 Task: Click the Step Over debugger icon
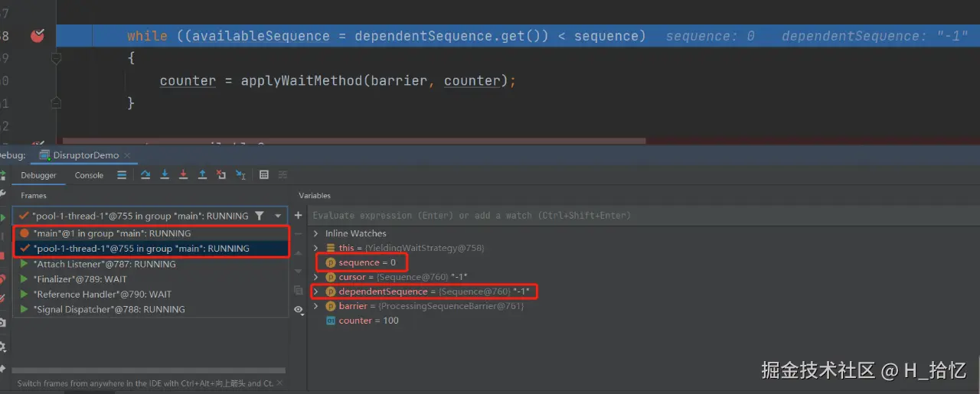coord(145,175)
